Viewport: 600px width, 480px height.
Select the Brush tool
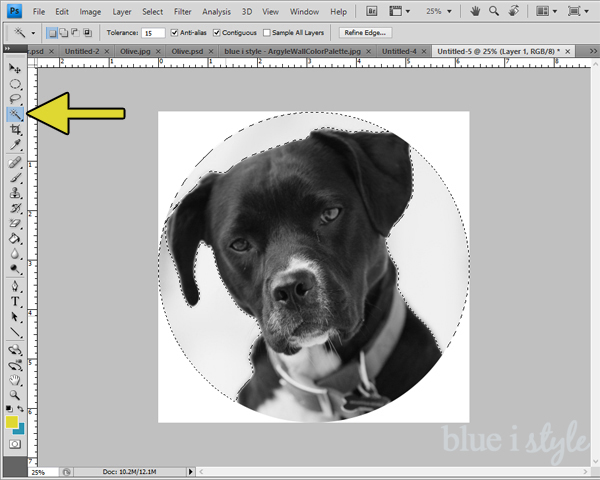pyautogui.click(x=15, y=178)
